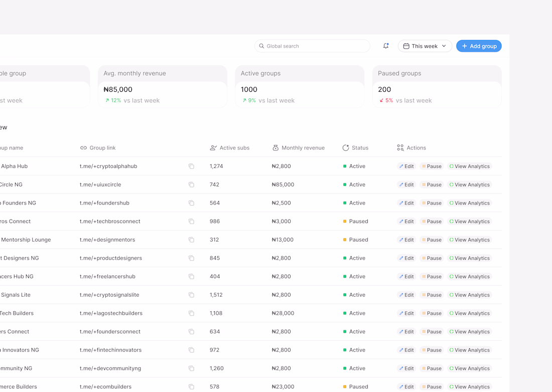Copy the t.me/+fintechinnovators link
This screenshot has width=552, height=392.
coord(191,350)
